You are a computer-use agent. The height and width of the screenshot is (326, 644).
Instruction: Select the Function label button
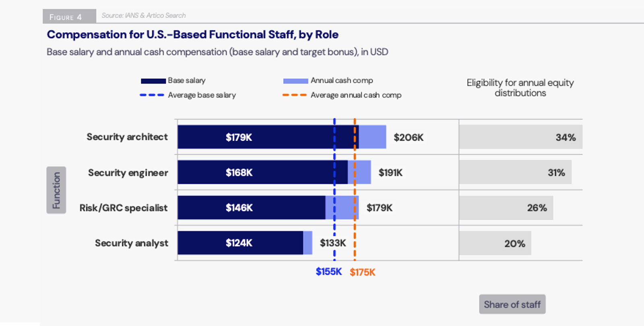[56, 190]
